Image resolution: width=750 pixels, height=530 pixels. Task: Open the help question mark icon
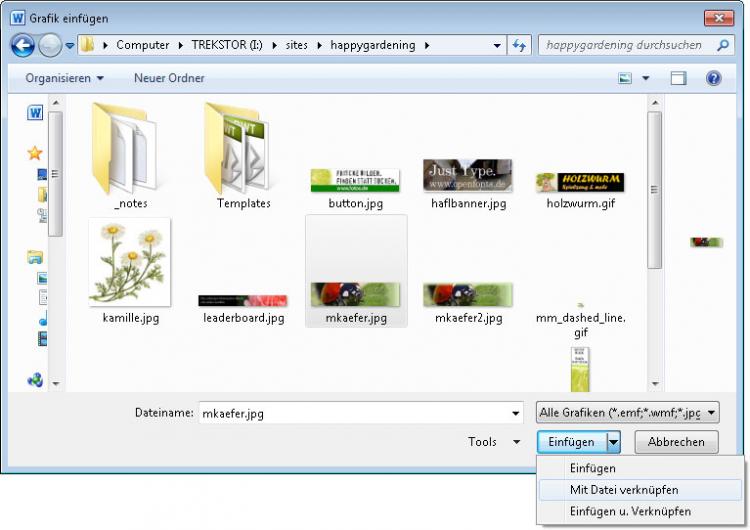coord(713,78)
